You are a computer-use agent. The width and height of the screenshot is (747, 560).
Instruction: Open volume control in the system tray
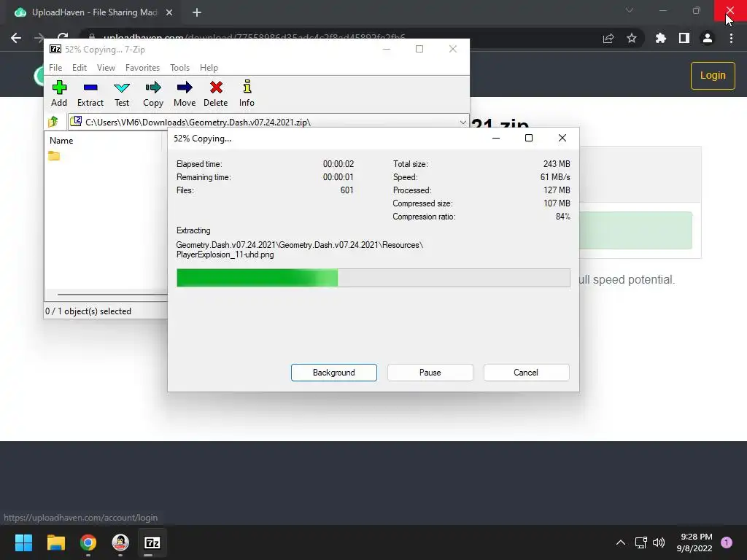click(x=659, y=542)
